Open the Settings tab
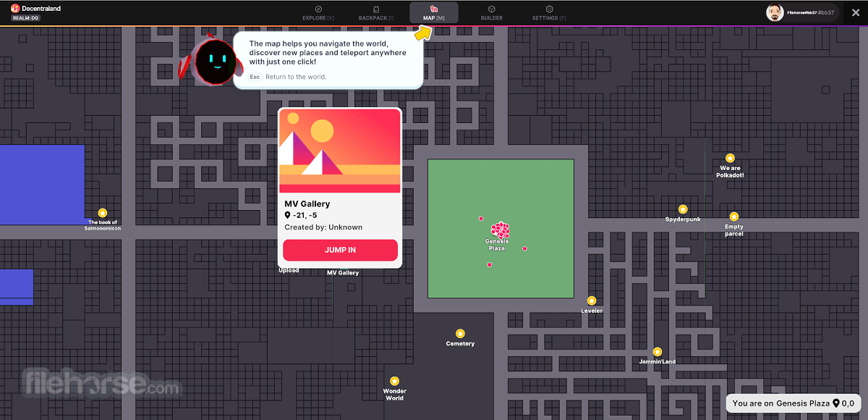The width and height of the screenshot is (868, 420). 550,12
